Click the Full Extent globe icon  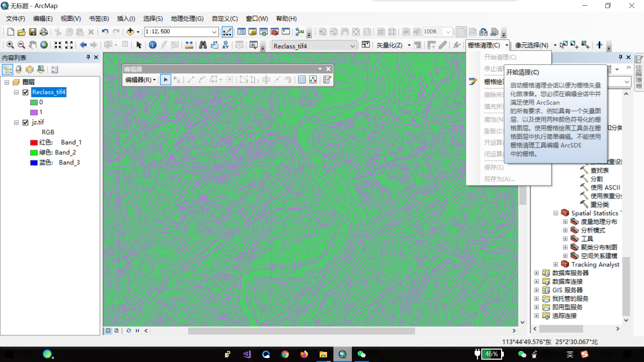point(44,45)
